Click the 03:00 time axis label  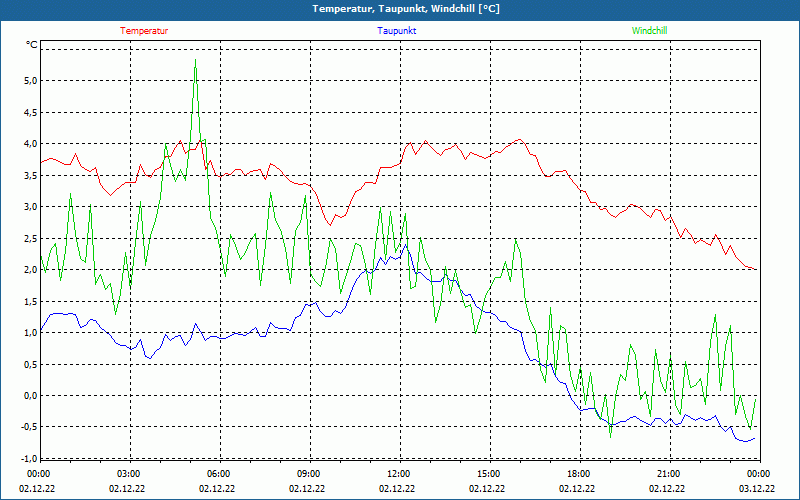[x=128, y=474]
